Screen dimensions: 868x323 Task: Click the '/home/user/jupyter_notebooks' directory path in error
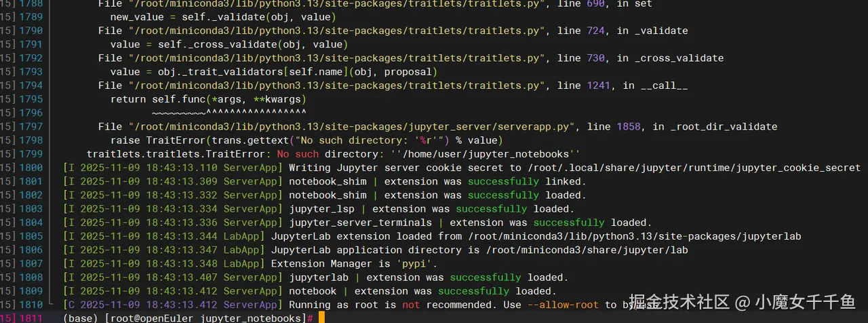pos(486,154)
